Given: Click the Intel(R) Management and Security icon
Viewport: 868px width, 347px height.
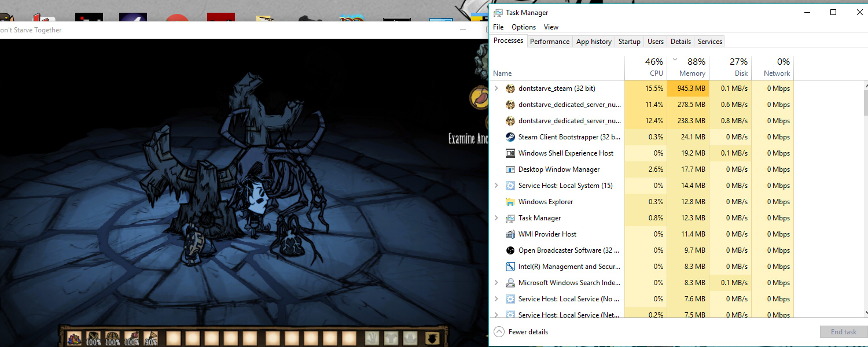Looking at the screenshot, I should (x=510, y=267).
